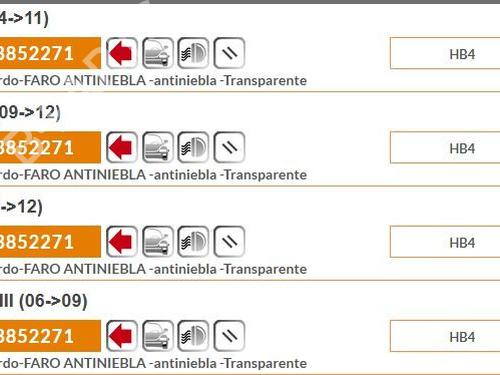
Task: Click the diagonal lines glass icon in first row
Action: pos(229,53)
